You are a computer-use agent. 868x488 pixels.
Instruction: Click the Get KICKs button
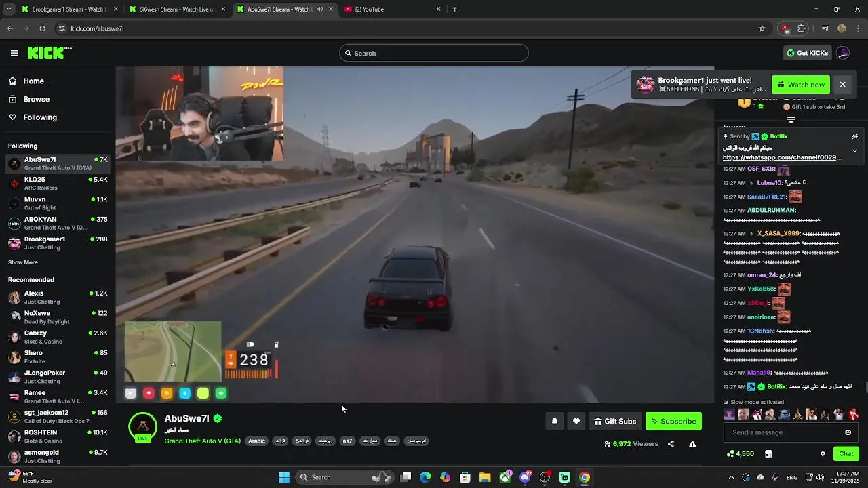tap(807, 53)
